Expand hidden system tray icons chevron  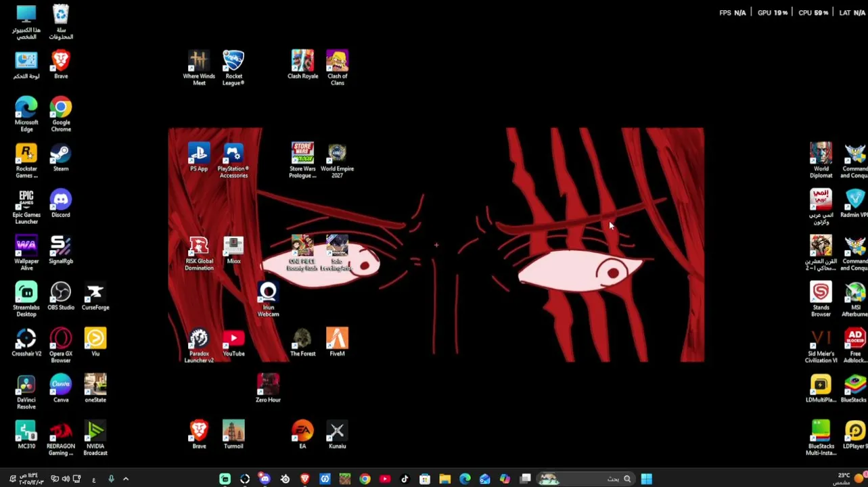126,479
